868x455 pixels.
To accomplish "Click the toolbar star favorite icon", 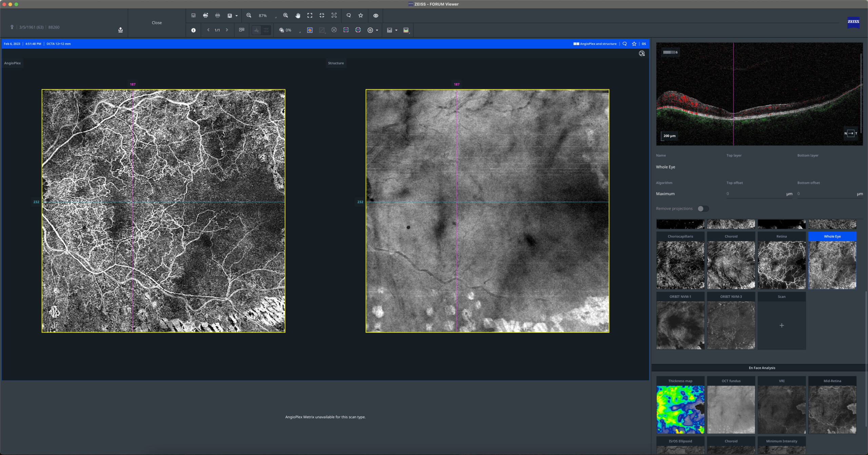I will point(361,16).
